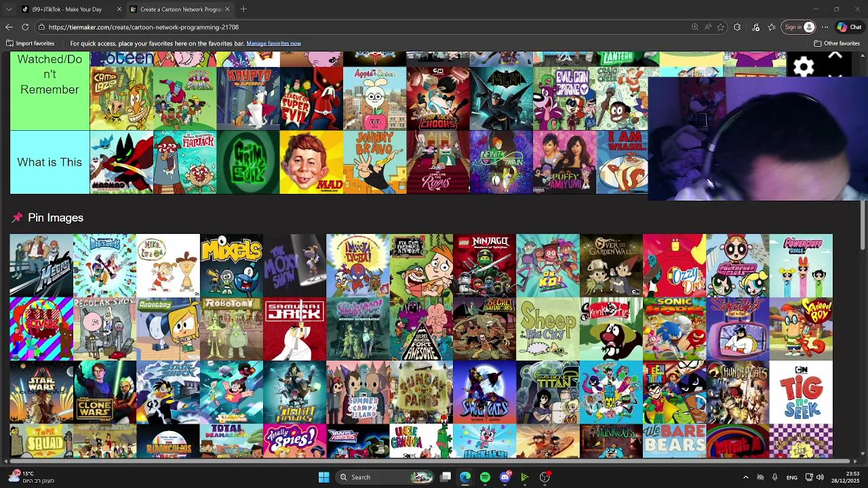Pick the Tig n' Seek image

click(801, 392)
